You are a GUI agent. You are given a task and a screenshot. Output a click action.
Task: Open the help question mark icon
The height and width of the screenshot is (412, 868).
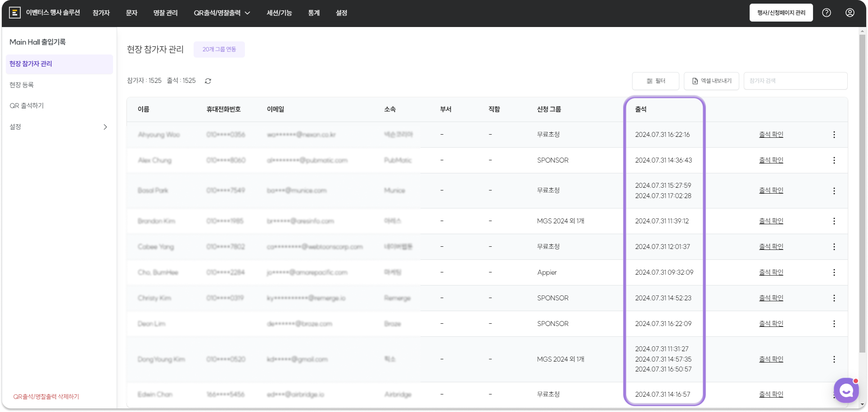(x=827, y=13)
